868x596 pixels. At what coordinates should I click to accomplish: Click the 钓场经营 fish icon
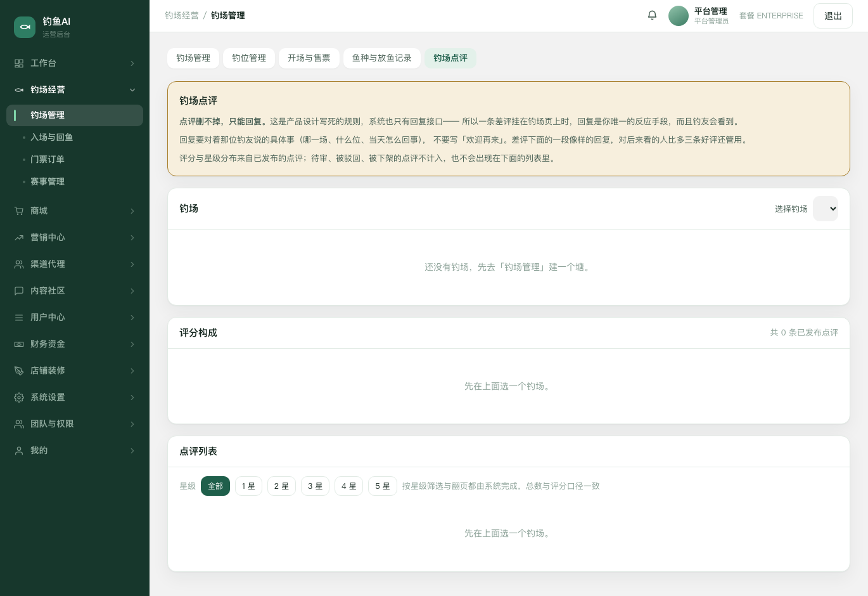click(x=19, y=90)
